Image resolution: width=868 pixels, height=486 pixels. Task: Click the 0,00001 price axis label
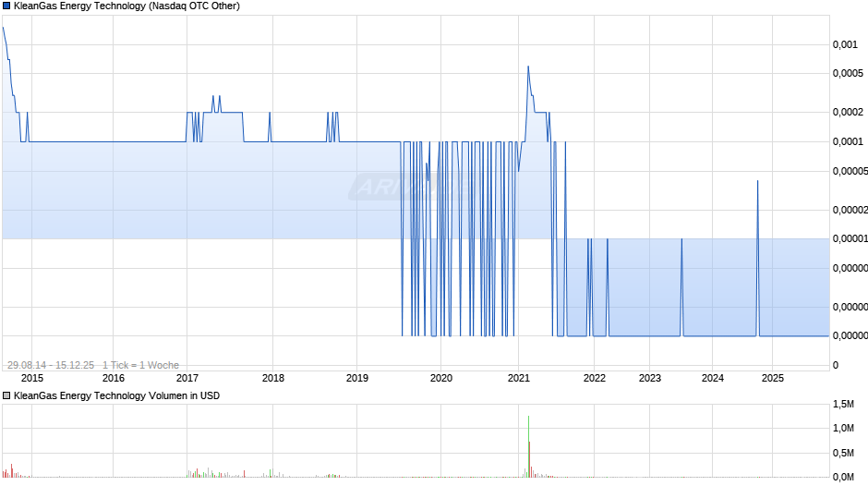pos(850,239)
